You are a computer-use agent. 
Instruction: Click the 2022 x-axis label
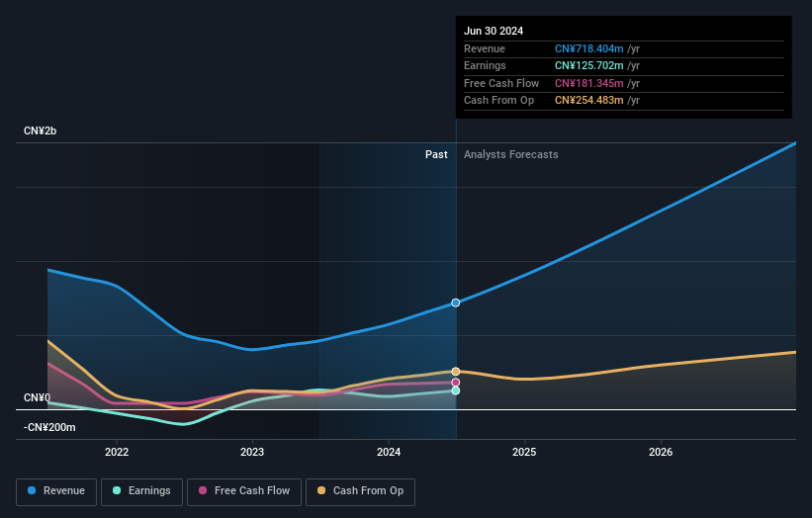point(117,452)
